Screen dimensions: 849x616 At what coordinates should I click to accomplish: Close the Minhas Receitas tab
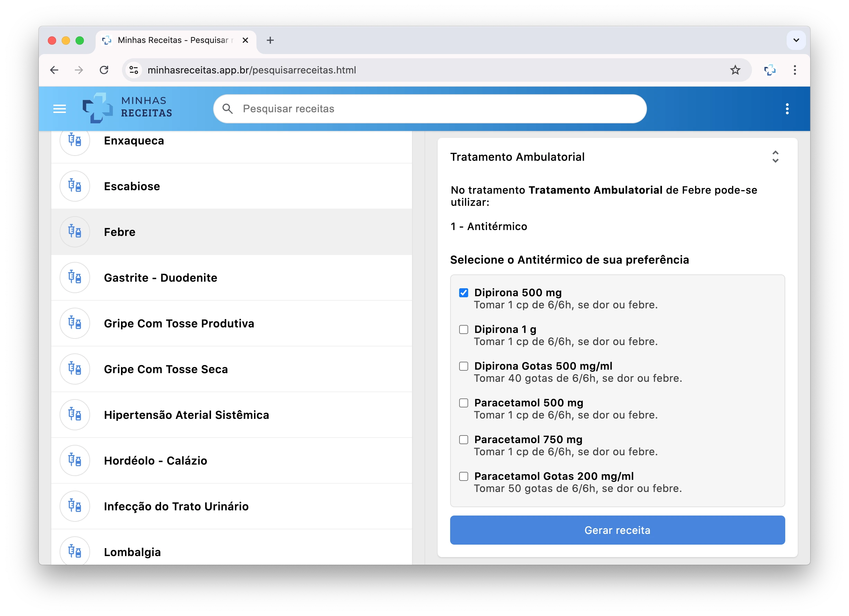(246, 40)
